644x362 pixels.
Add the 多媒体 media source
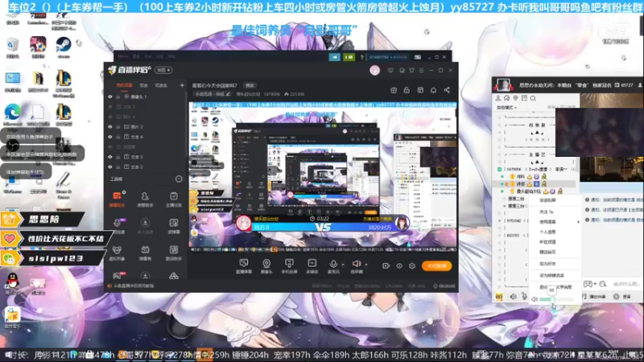click(312, 266)
